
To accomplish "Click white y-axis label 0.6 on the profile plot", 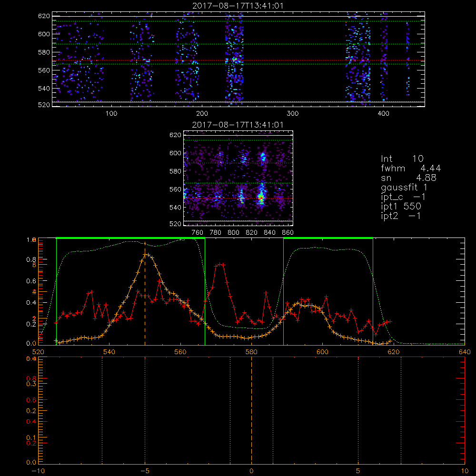I will point(31,281).
